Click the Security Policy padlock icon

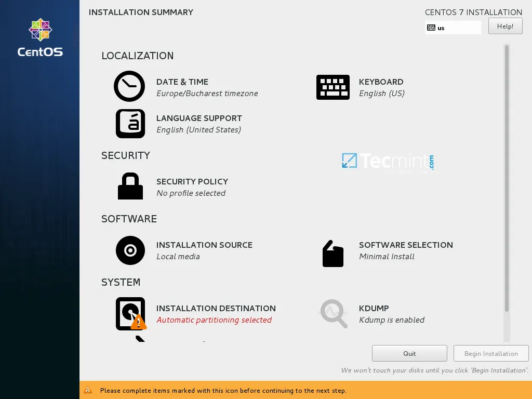(x=130, y=187)
